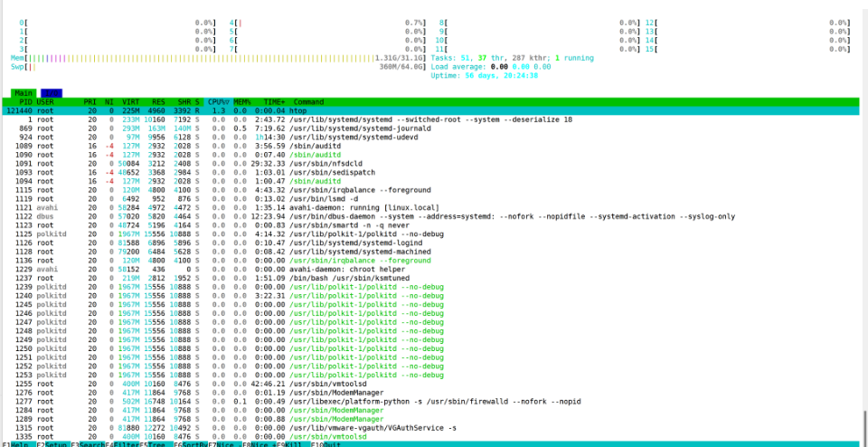Select the firewalld platform-python process row
The width and height of the screenshot is (868, 447).
(x=430, y=402)
